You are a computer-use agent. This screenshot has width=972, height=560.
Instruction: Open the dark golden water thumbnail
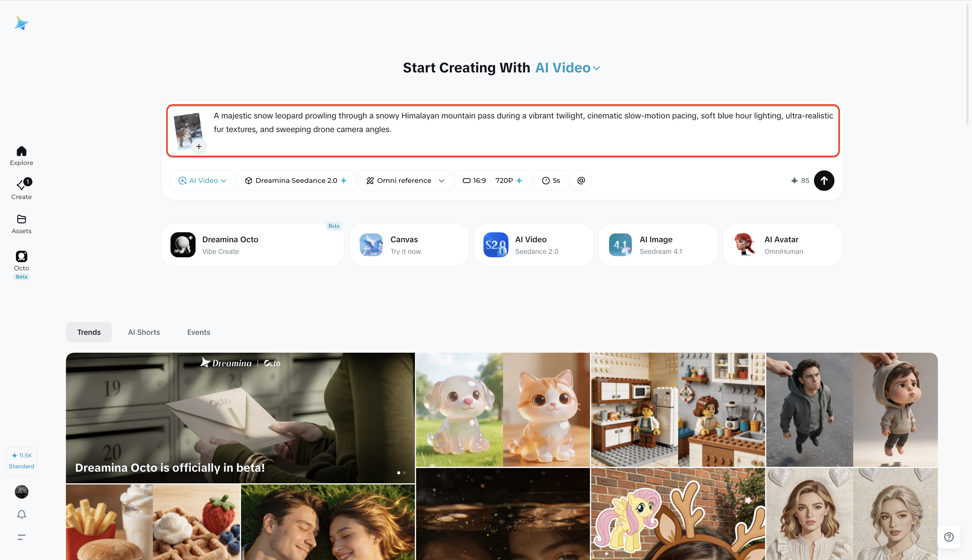[x=503, y=514]
